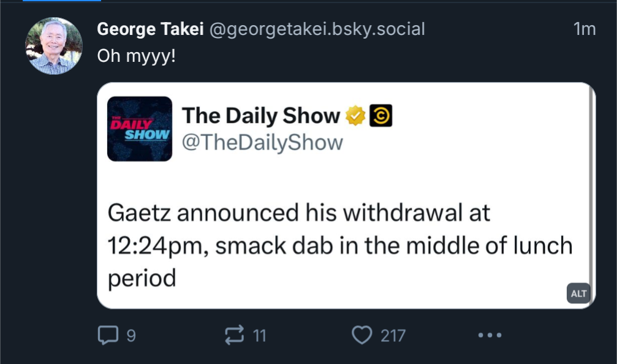The width and height of the screenshot is (617, 364).
Task: Click the 'Oh myyy!' post text
Action: coord(136,56)
